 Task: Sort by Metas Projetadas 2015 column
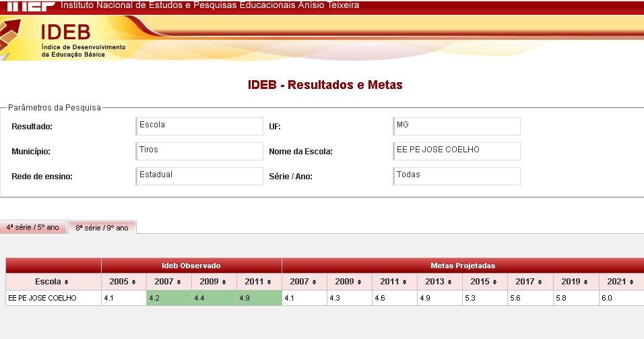(485, 282)
